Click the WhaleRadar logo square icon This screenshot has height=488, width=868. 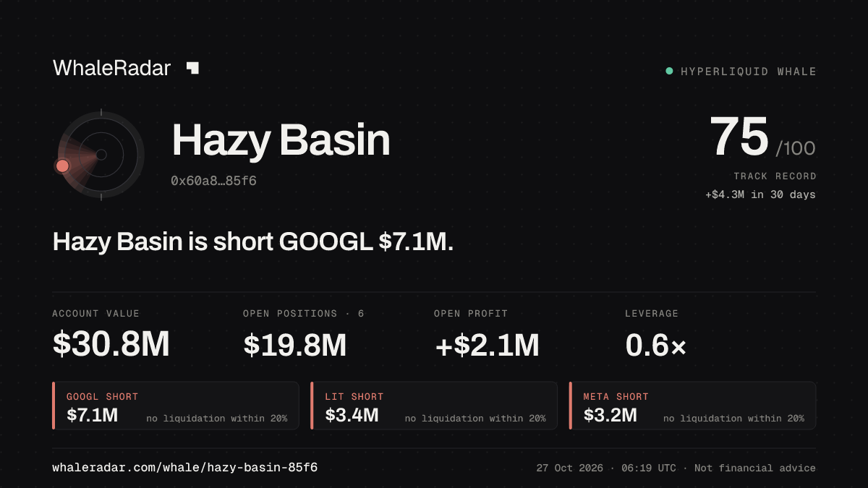coord(192,68)
